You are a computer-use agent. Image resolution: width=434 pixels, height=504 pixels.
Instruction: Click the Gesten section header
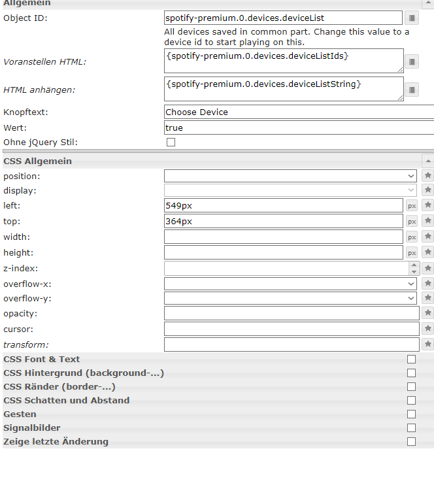pyautogui.click(x=20, y=414)
